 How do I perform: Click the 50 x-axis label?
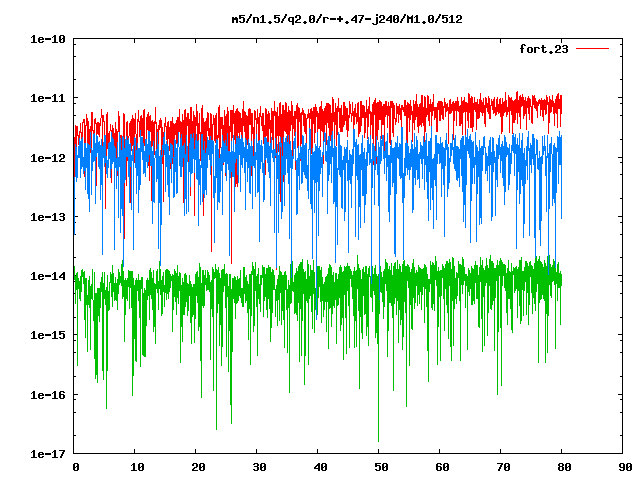coord(381,467)
